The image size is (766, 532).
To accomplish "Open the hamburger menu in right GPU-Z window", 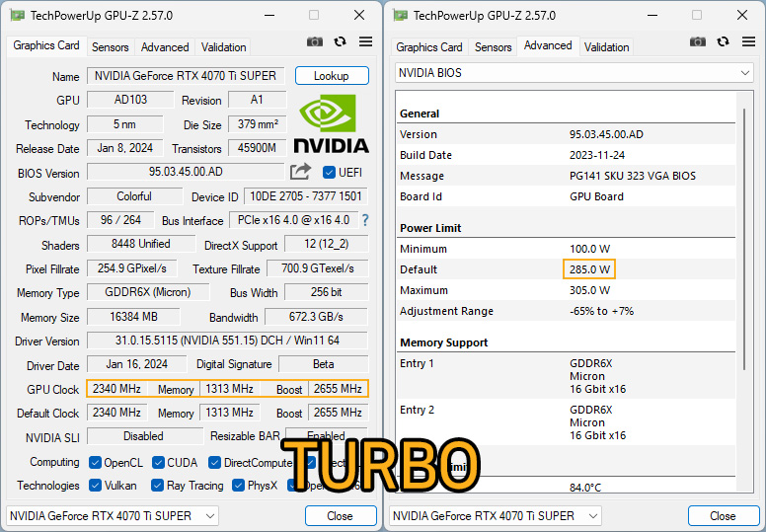I will coord(748,41).
